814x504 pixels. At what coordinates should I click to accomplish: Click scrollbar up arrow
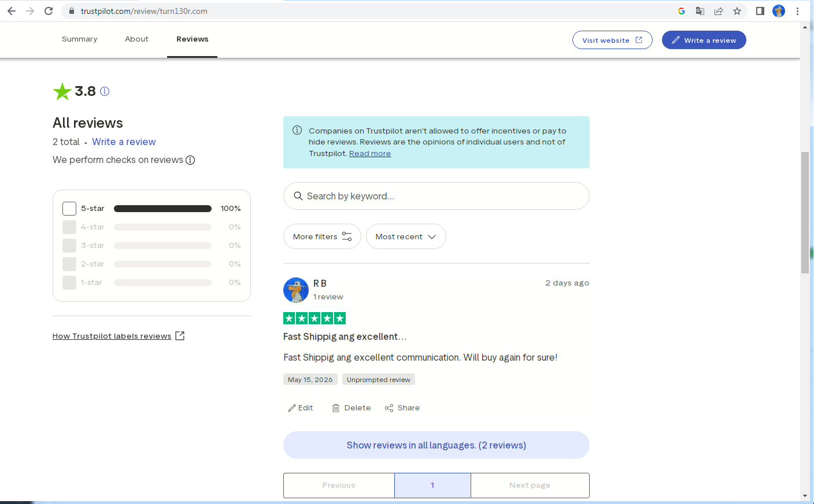point(805,27)
